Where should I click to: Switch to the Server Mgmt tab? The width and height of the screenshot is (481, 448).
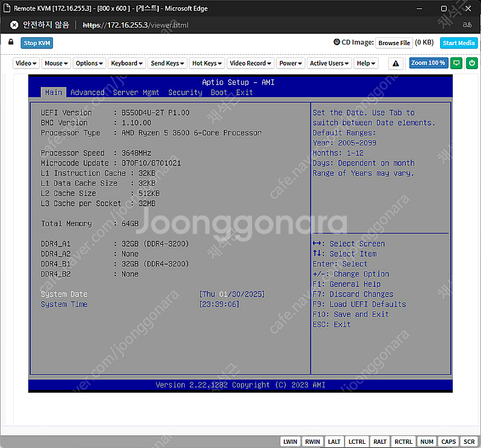(136, 93)
